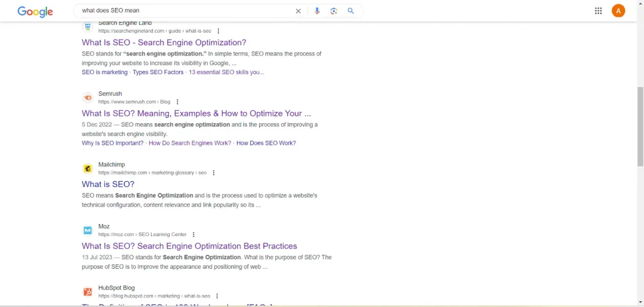The height and width of the screenshot is (307, 644).
Task: Click the Semrush site name
Action: pyautogui.click(x=110, y=94)
